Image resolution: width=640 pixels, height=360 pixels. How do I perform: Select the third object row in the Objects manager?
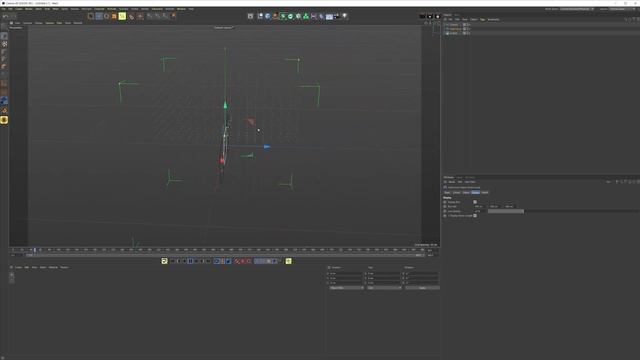click(453, 33)
